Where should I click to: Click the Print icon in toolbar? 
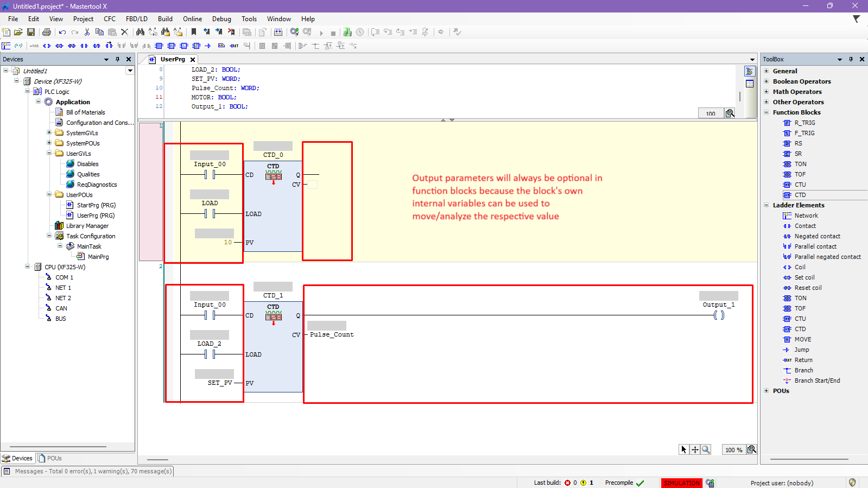(x=47, y=33)
